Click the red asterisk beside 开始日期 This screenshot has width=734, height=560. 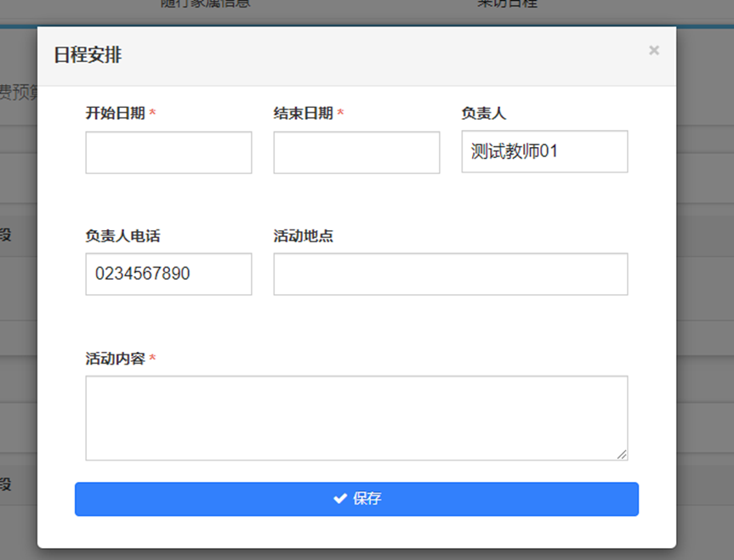pyautogui.click(x=152, y=114)
